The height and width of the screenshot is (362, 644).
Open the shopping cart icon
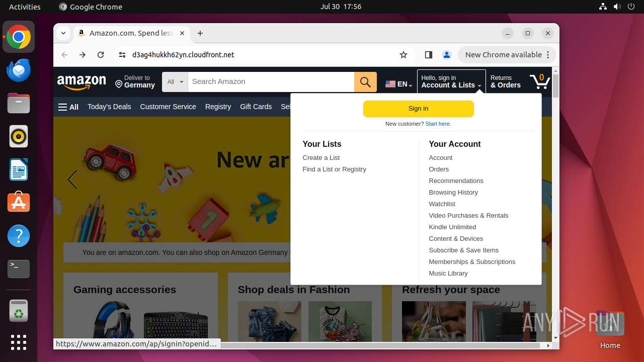tap(539, 81)
